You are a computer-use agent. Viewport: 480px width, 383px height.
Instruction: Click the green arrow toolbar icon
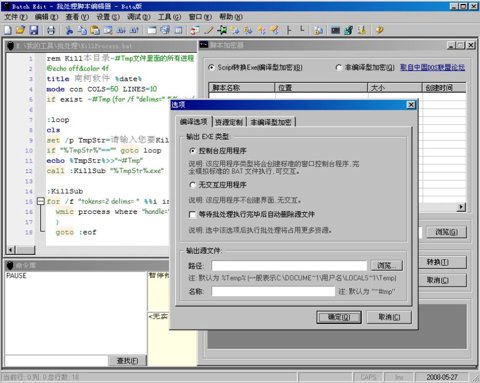pos(222,30)
